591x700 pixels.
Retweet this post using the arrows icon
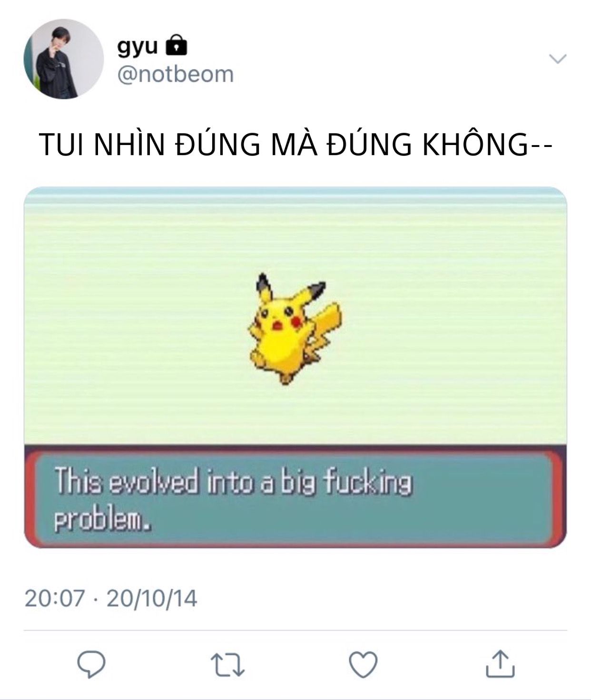(x=227, y=665)
